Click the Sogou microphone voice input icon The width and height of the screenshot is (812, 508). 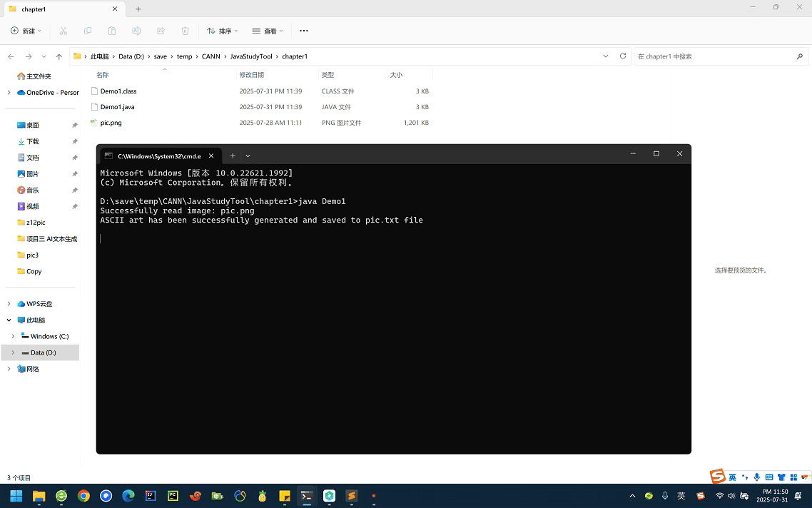pos(756,477)
